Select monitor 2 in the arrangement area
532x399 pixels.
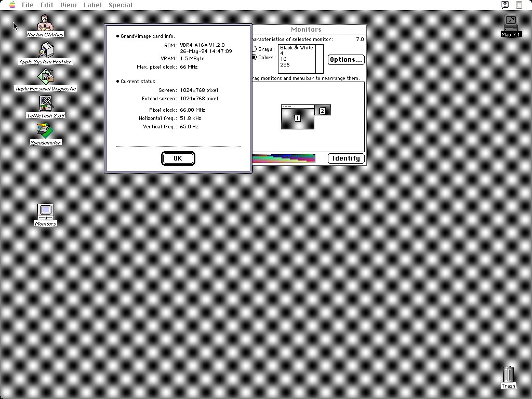pyautogui.click(x=322, y=111)
